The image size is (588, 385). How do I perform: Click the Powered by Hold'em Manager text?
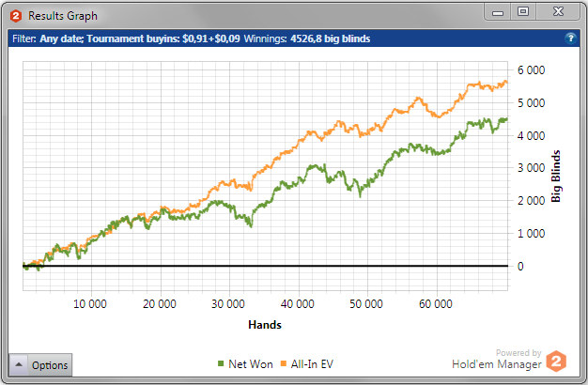[497, 359]
